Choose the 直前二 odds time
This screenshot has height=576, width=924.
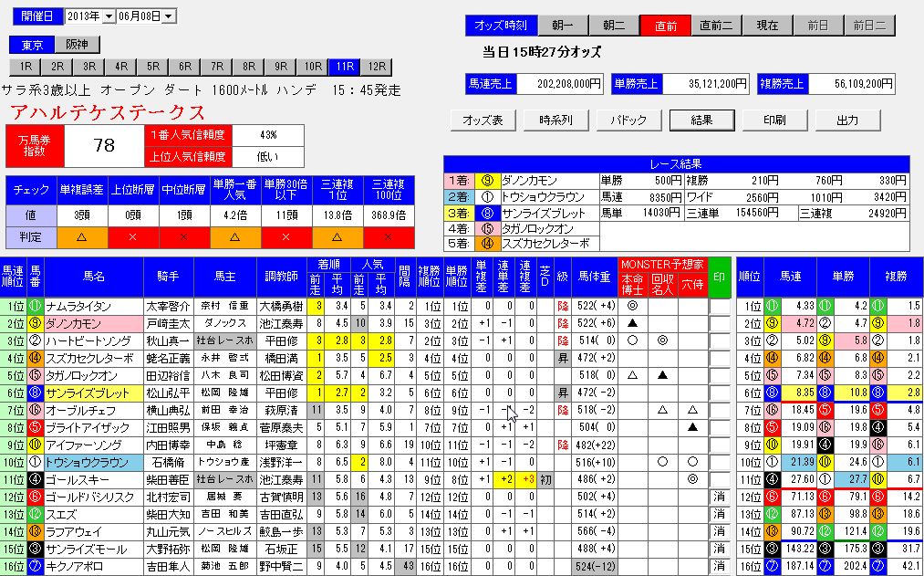[x=716, y=26]
